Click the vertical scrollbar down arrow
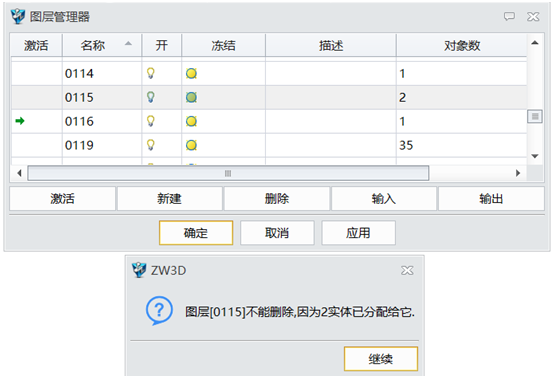This screenshot has height=378, width=558. point(535,156)
